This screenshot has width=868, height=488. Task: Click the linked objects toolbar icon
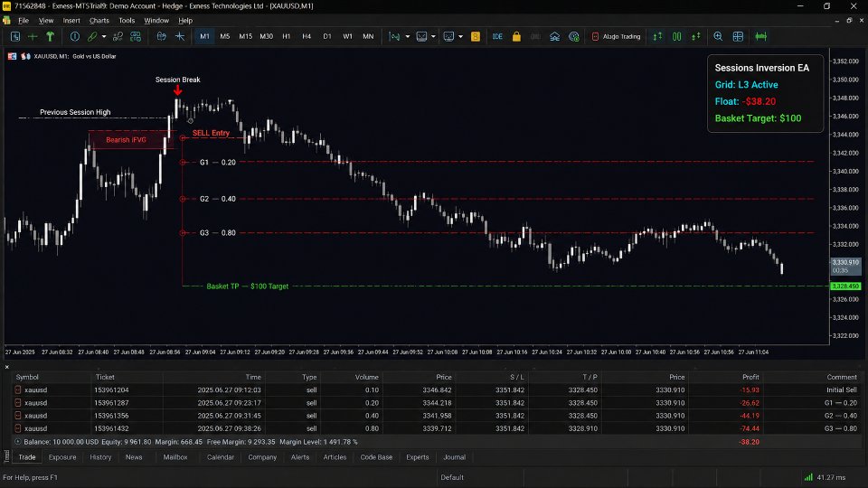pos(118,36)
